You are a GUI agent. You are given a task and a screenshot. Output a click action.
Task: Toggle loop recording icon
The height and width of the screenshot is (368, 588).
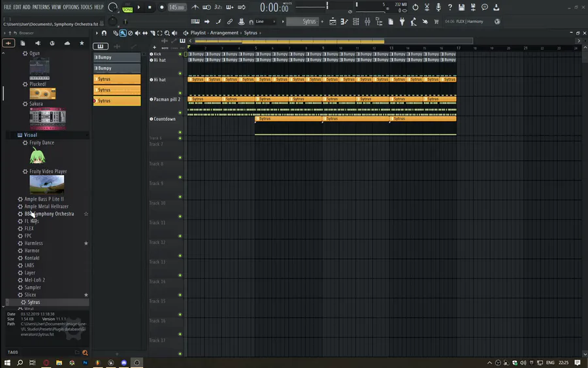pos(242,7)
